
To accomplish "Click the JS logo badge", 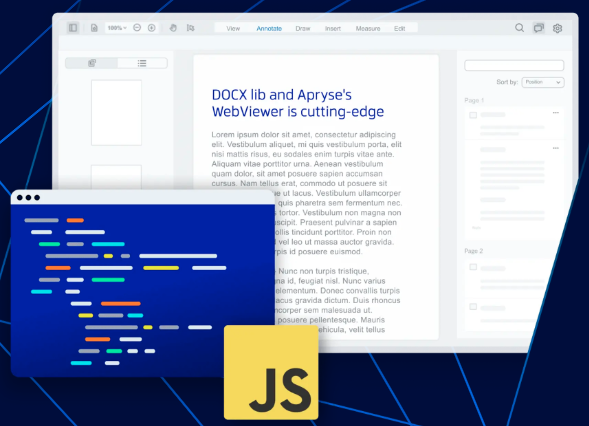I will pos(271,372).
